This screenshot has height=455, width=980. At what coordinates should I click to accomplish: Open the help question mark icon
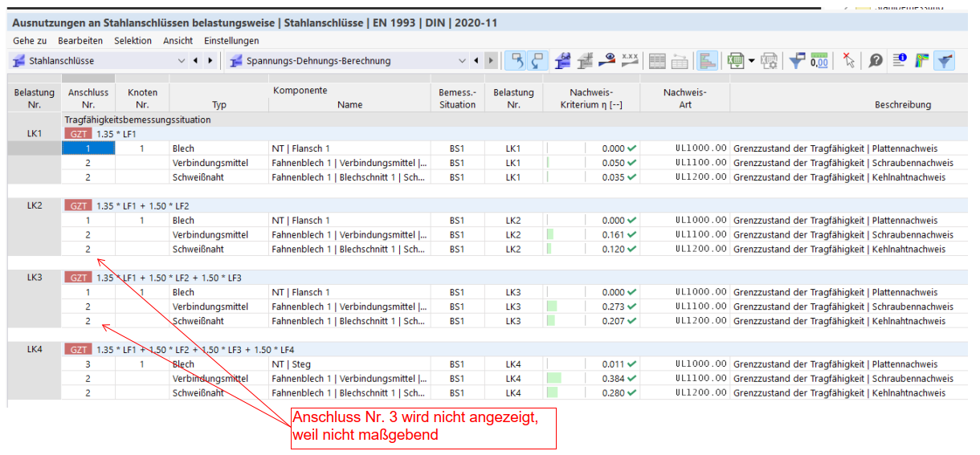(876, 61)
